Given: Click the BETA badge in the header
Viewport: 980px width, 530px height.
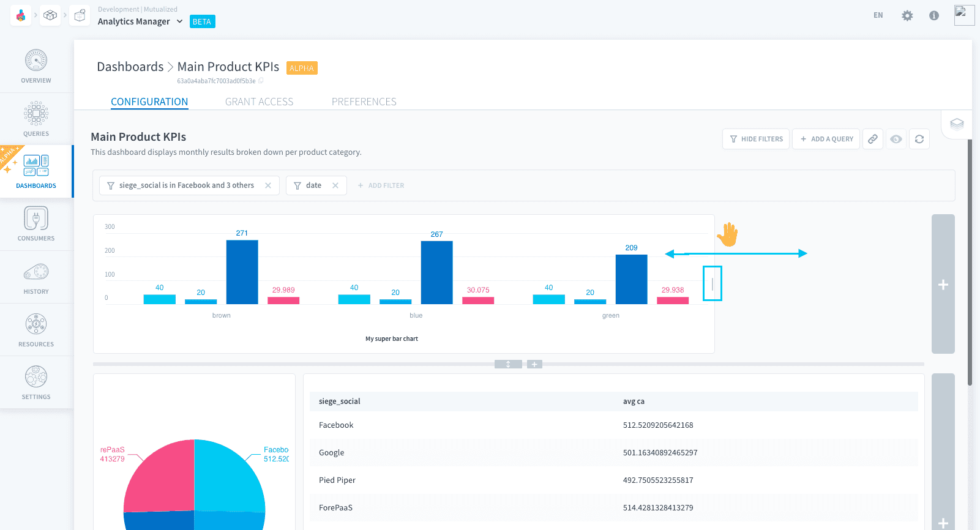Looking at the screenshot, I should (202, 21).
